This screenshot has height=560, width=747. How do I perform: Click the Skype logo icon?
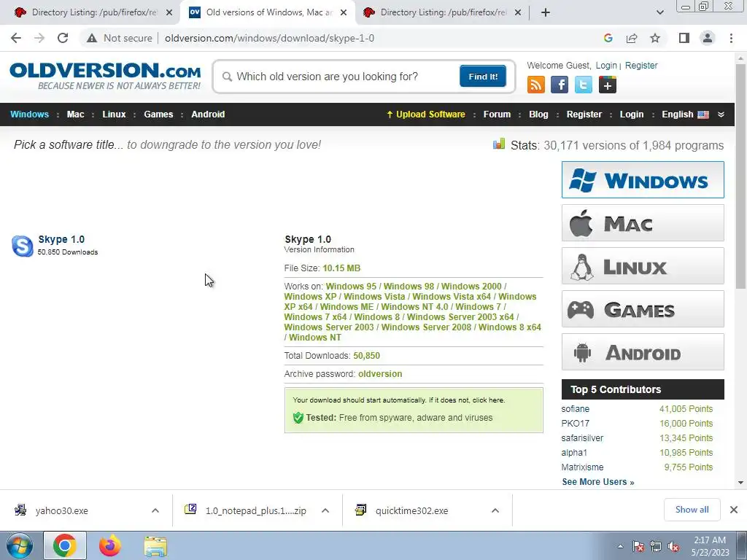click(x=23, y=246)
